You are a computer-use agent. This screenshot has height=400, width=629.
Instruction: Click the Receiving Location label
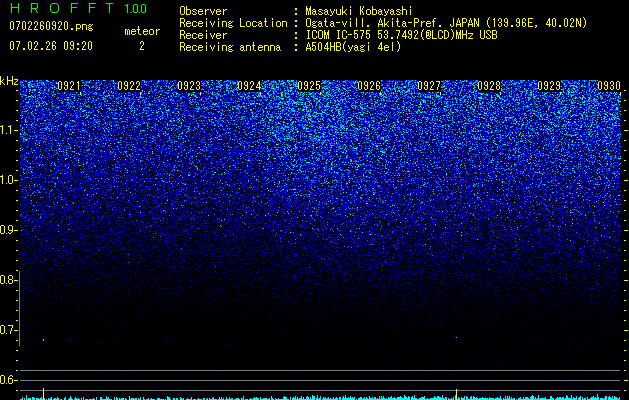point(233,23)
